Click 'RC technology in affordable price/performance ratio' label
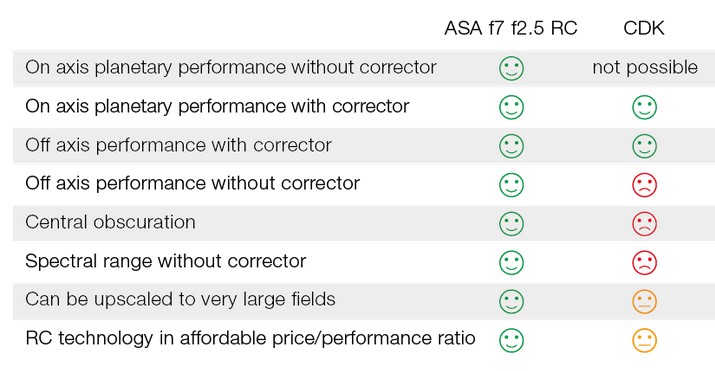715x371 pixels. coord(250,338)
